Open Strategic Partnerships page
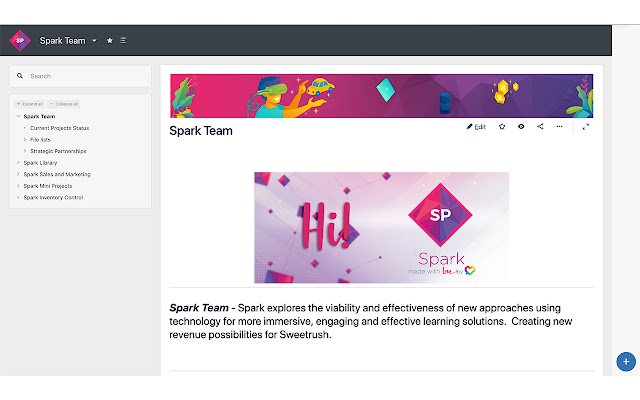The width and height of the screenshot is (640, 400). click(58, 151)
